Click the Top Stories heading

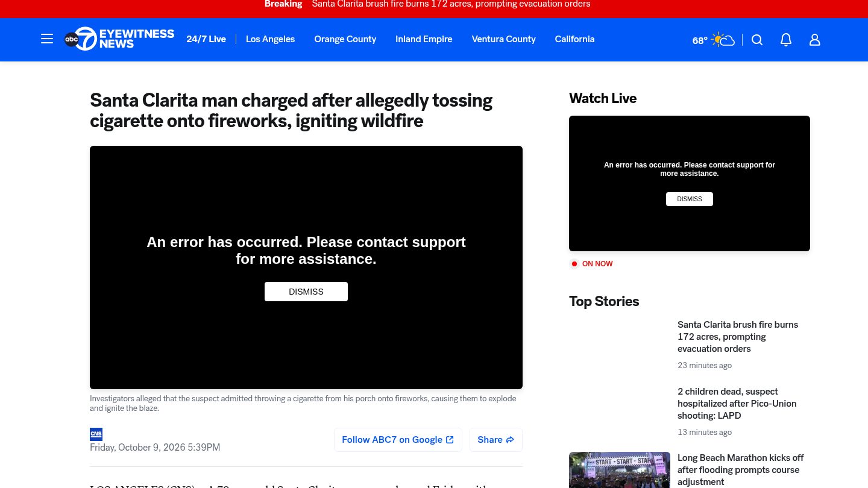604,301
